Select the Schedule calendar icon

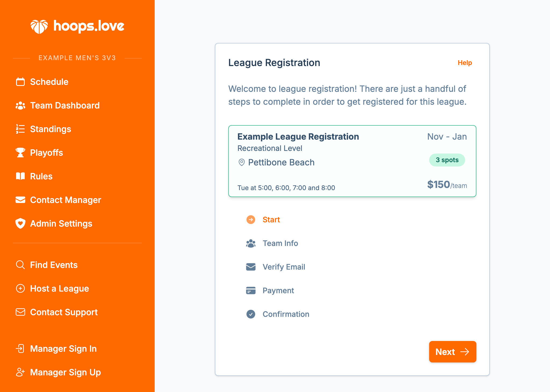tap(20, 82)
